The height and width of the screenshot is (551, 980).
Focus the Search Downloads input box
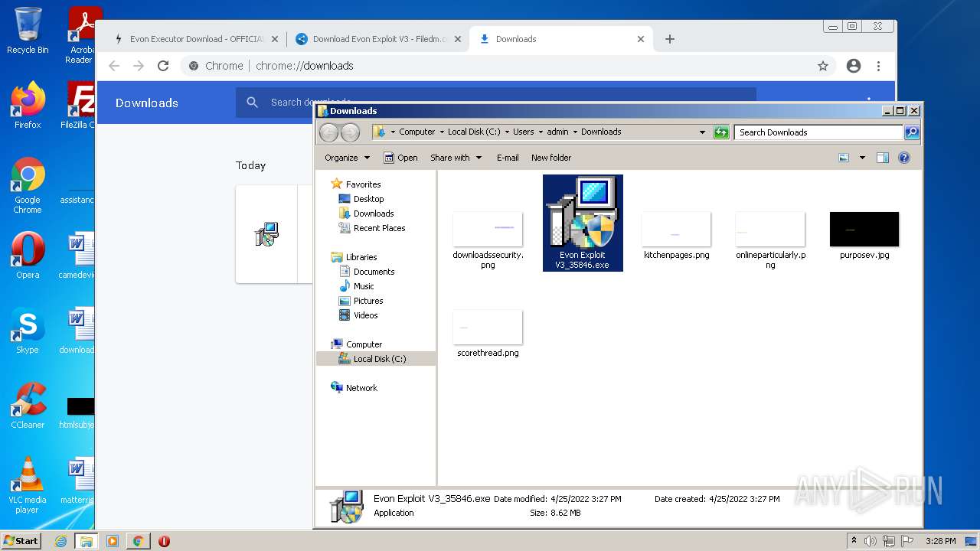pyautogui.click(x=818, y=132)
